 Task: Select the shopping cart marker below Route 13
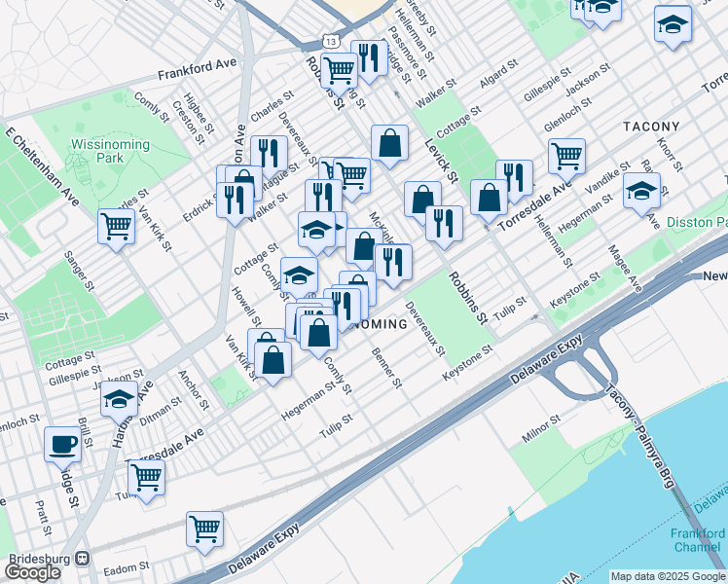pyautogui.click(x=339, y=70)
